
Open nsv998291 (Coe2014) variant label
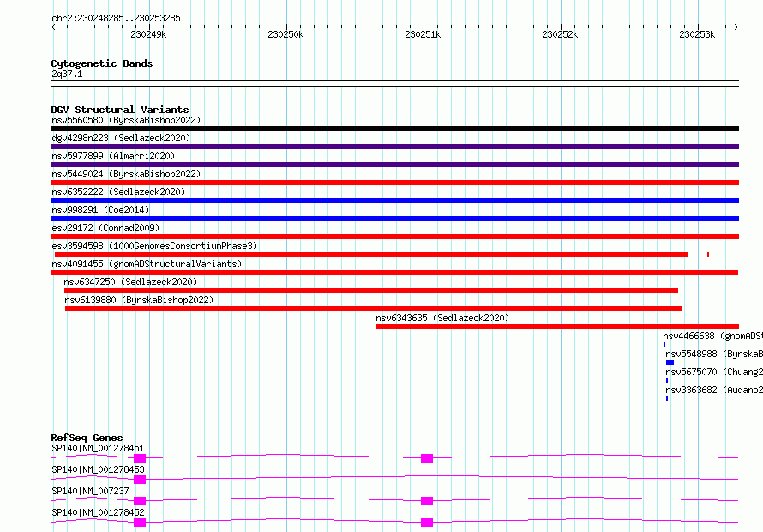(x=100, y=210)
